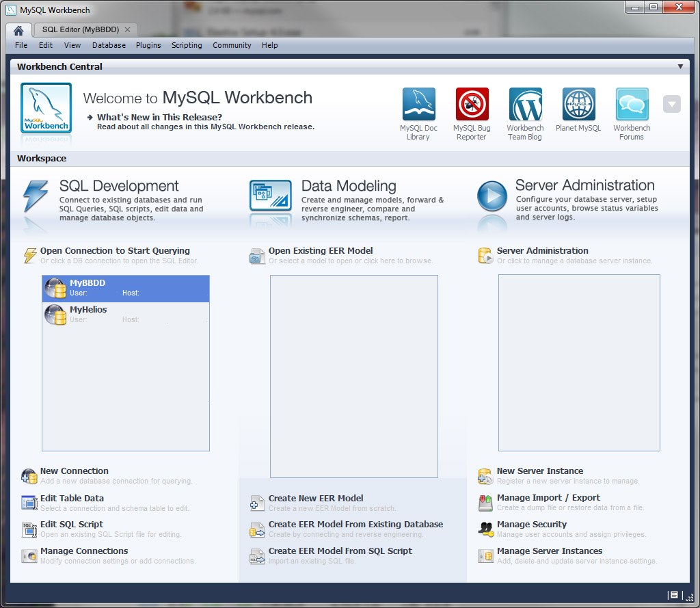Expand the status bar resize grip area
Image resolution: width=700 pixels, height=608 pixels.
(x=690, y=596)
